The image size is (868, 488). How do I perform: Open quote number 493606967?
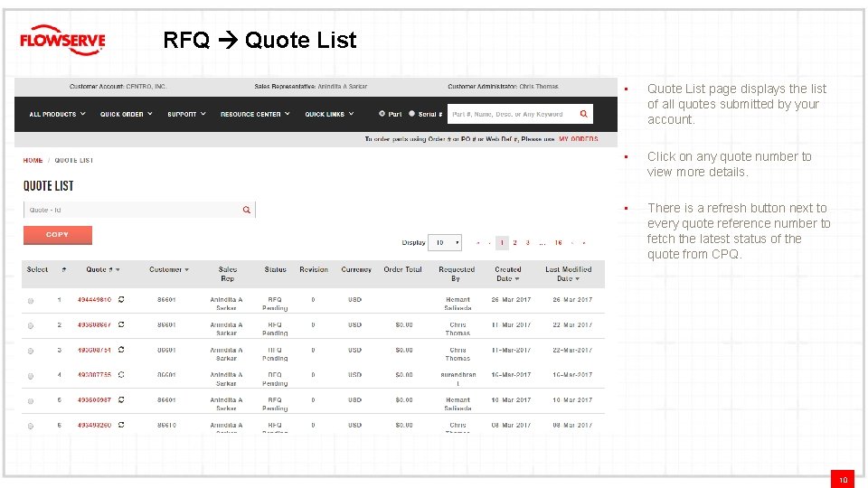[95, 399]
